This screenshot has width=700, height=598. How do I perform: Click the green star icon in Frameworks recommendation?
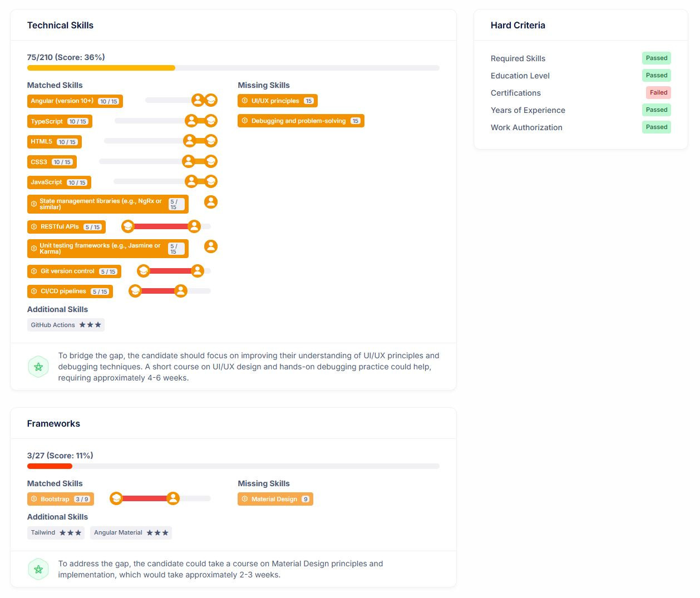(38, 569)
